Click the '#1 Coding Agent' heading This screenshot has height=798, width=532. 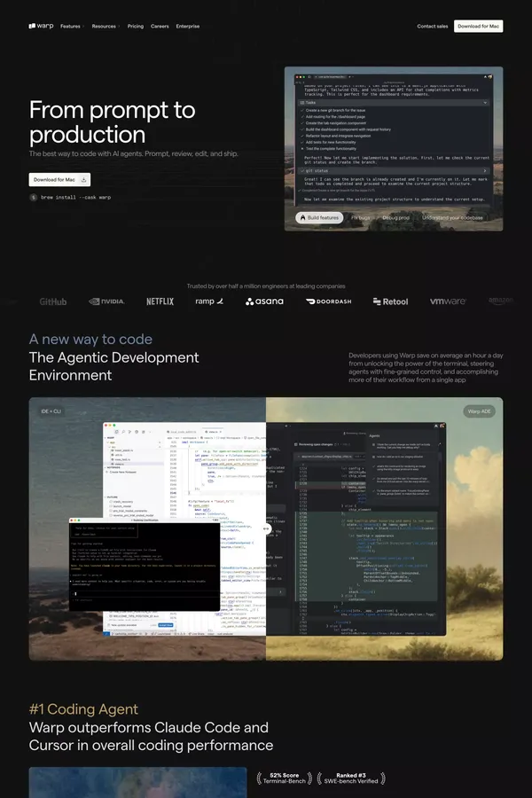83,709
